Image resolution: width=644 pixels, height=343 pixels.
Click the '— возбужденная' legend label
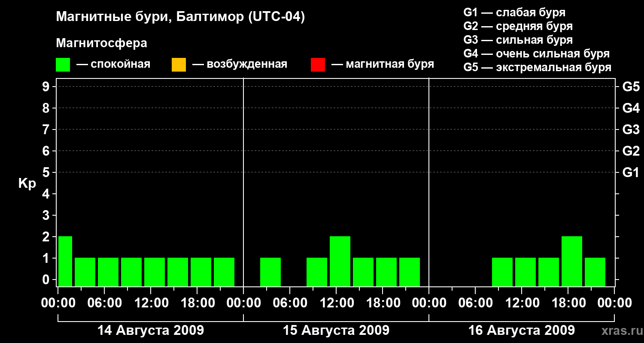(240, 65)
